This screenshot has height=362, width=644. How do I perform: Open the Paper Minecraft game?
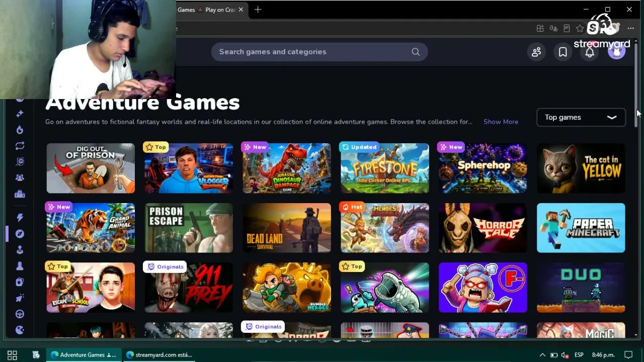(x=581, y=228)
